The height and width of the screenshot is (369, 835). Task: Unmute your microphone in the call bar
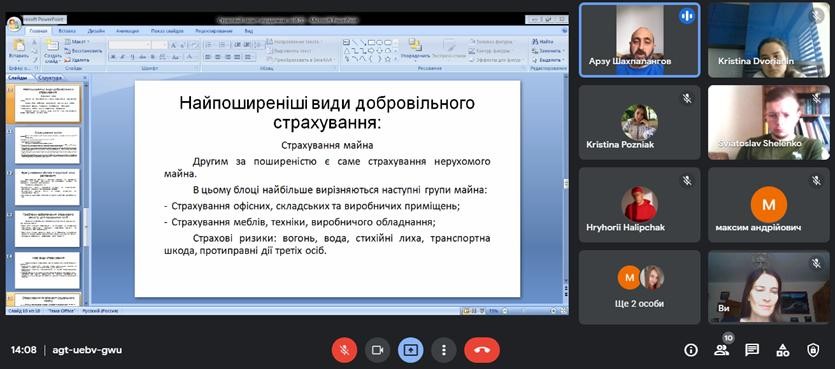345,350
